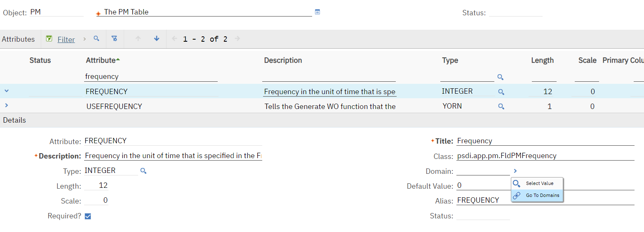Click the Filter link
Screen dimensions: 644x232
66,40
